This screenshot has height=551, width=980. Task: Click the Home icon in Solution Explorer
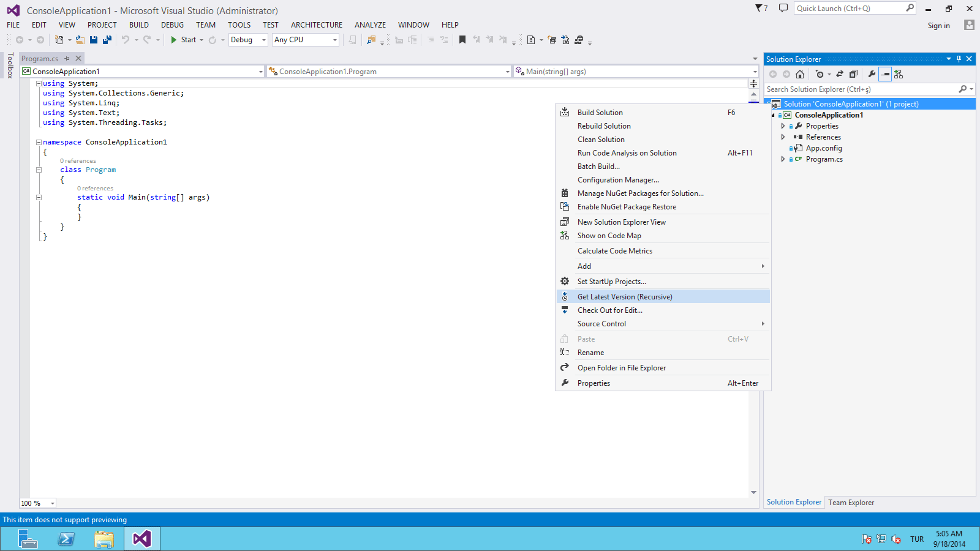coord(800,74)
